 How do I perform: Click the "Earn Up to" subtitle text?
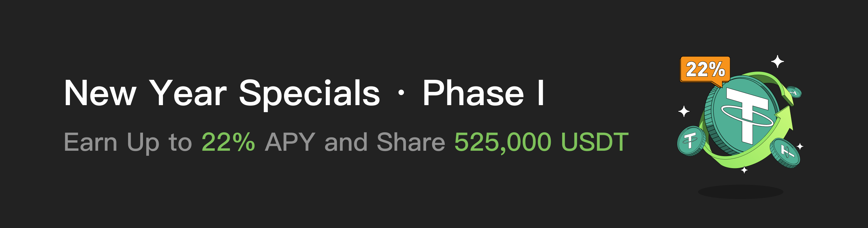127,142
